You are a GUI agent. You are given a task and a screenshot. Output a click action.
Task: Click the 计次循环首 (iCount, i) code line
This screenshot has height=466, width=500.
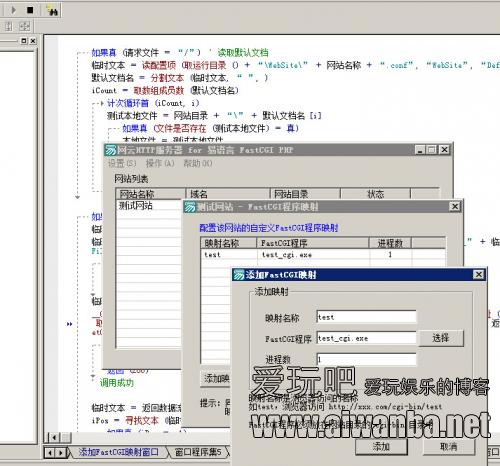click(x=153, y=103)
